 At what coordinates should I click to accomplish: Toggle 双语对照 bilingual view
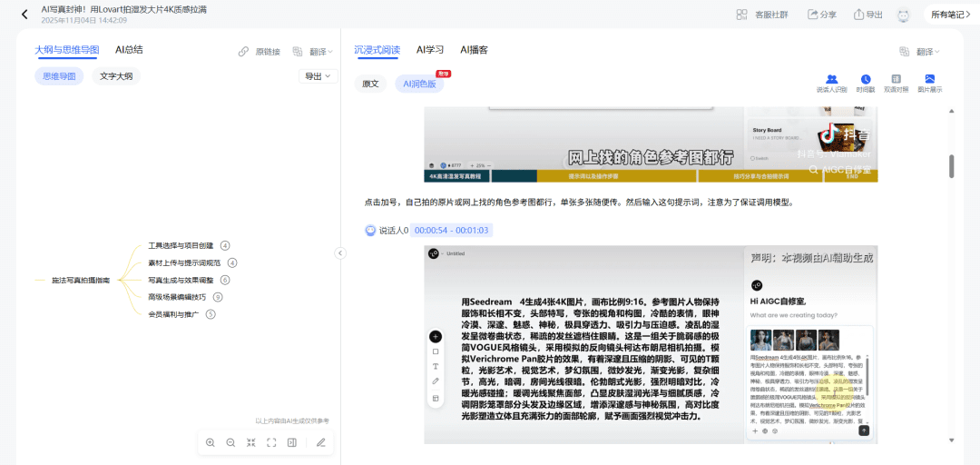tap(897, 80)
